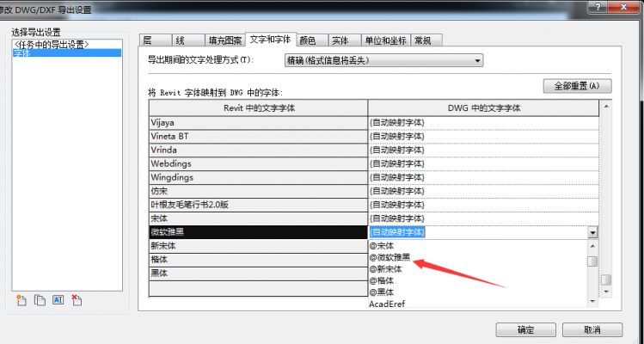Open the 导出期间的文字处理方式 combo box

pyautogui.click(x=383, y=60)
